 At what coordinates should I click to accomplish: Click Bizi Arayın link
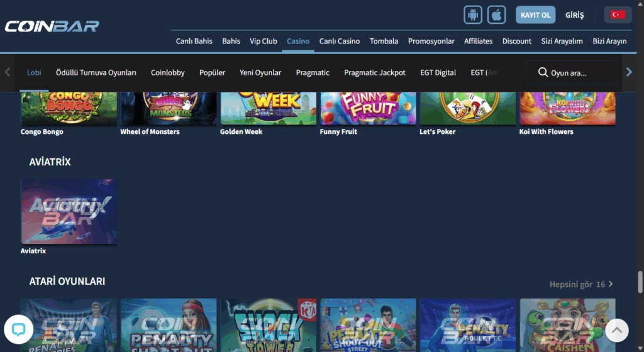pyautogui.click(x=609, y=41)
